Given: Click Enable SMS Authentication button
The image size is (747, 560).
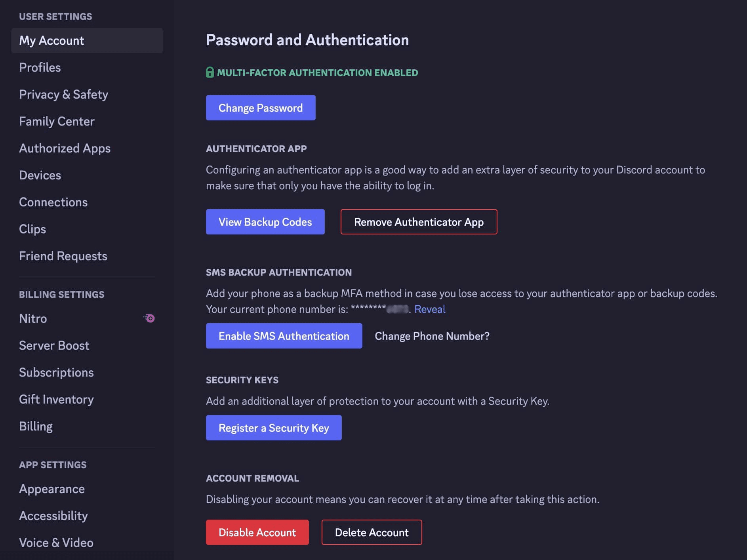Looking at the screenshot, I should (x=284, y=336).
